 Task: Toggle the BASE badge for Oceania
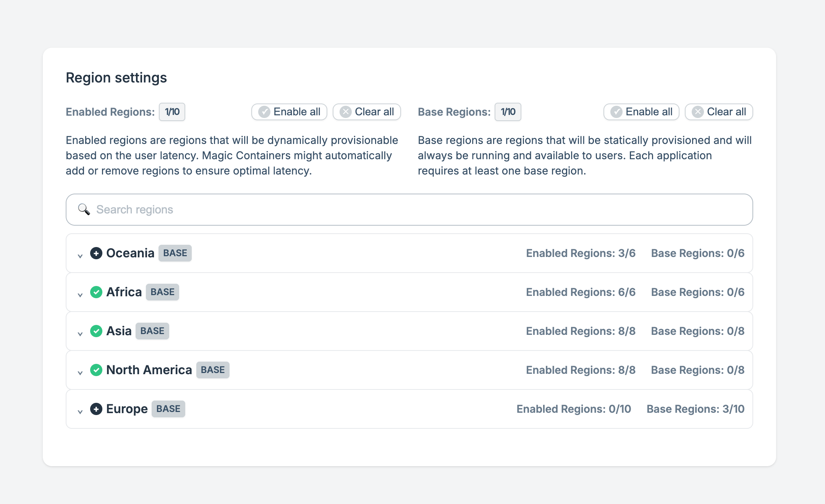(x=175, y=253)
